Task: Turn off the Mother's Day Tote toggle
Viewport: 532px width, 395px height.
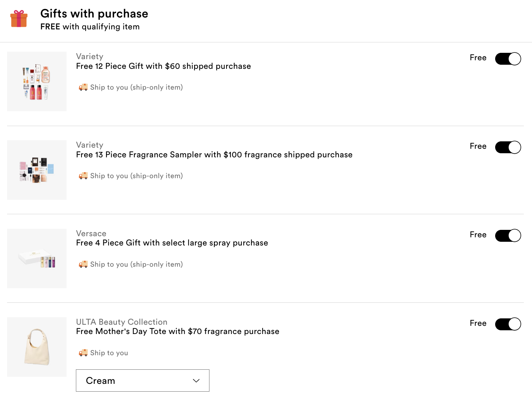Action: pyautogui.click(x=508, y=324)
